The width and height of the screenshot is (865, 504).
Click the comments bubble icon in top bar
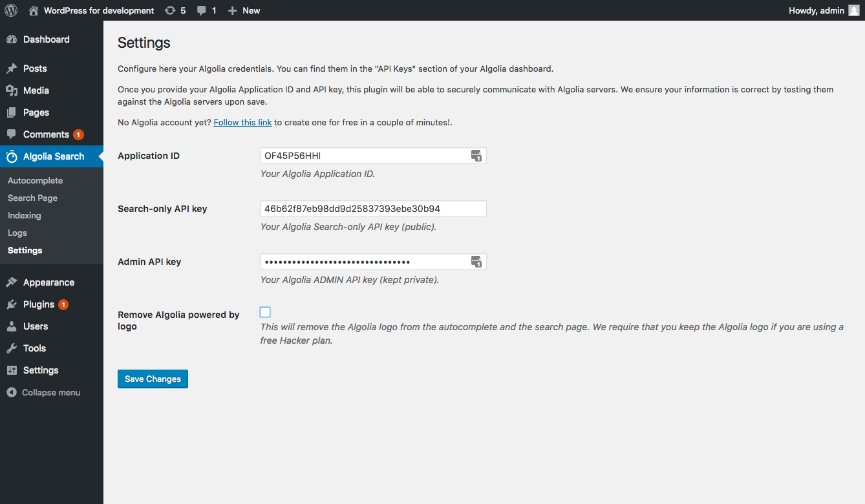click(202, 10)
